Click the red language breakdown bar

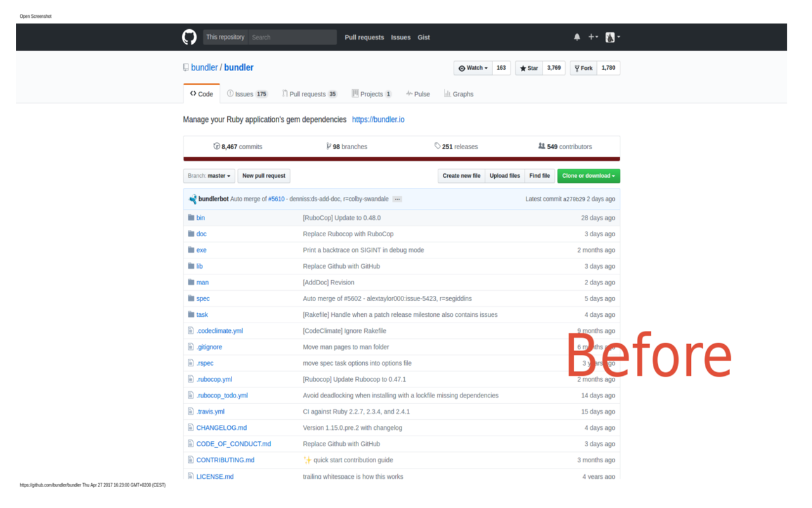402,159
